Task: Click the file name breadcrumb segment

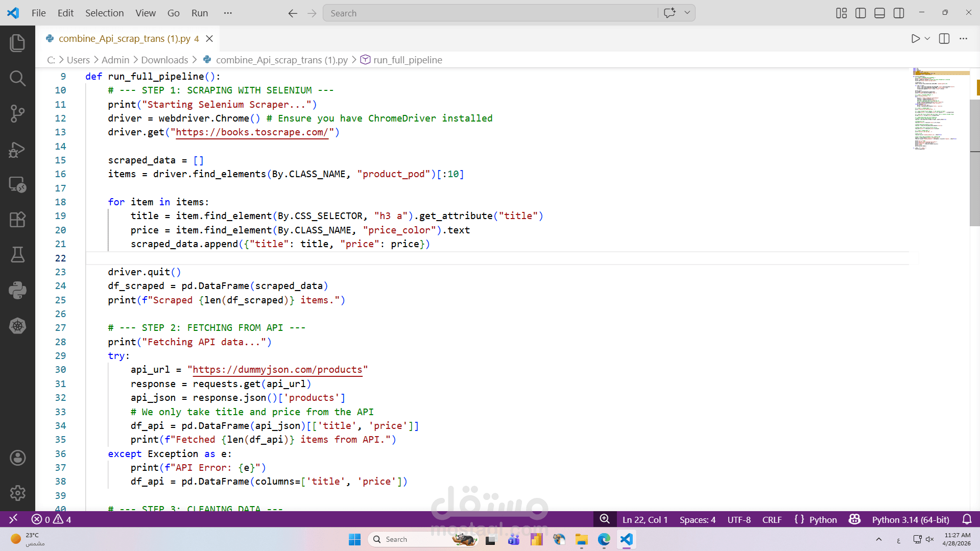Action: pos(281,60)
